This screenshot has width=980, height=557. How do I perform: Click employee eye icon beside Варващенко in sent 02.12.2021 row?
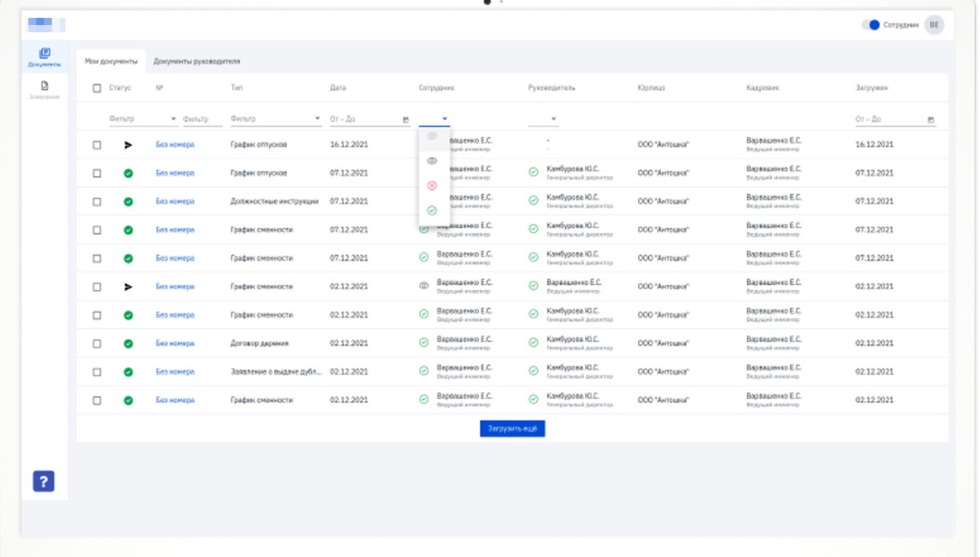(x=424, y=286)
